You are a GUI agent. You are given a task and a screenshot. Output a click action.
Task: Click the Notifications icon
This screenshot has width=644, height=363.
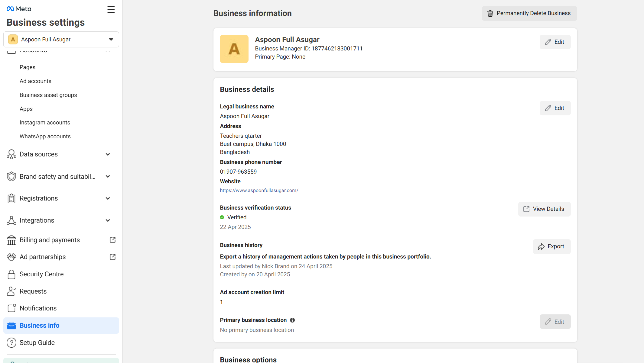click(x=11, y=308)
